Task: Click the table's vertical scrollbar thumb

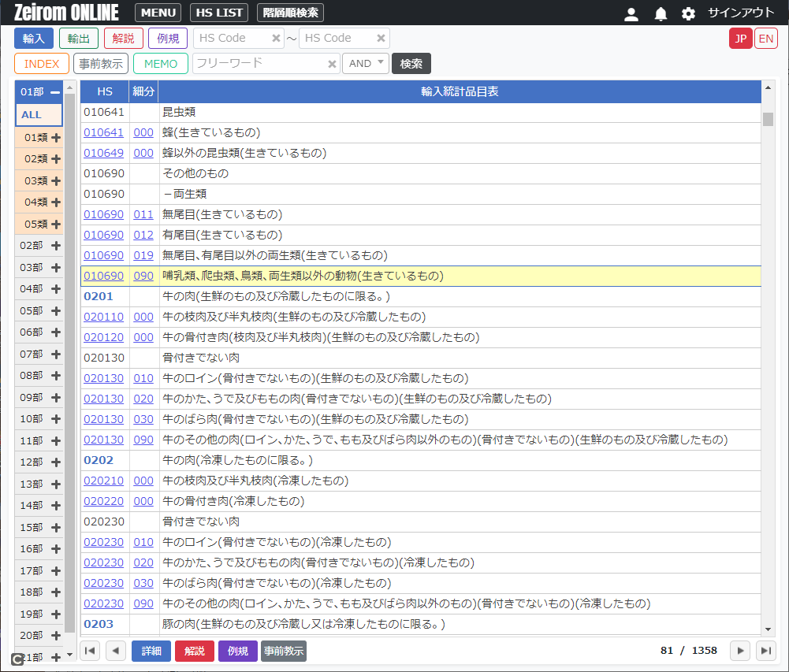Action: pos(768,119)
